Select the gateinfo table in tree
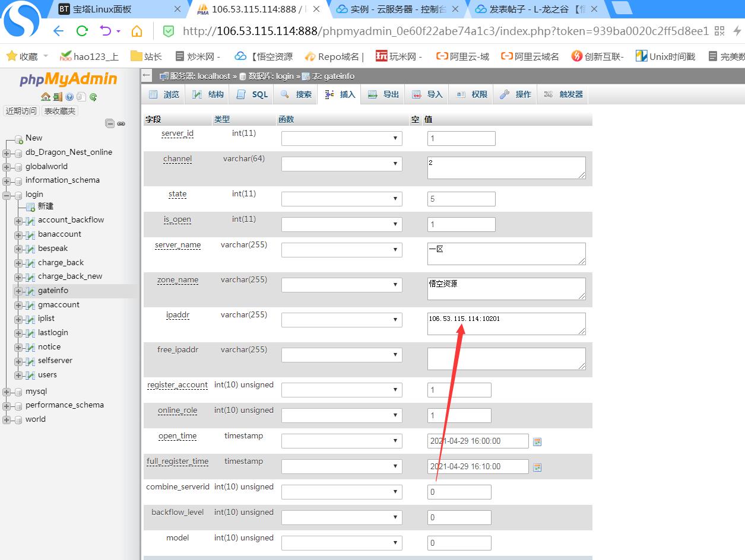This screenshot has width=745, height=560. click(53, 291)
